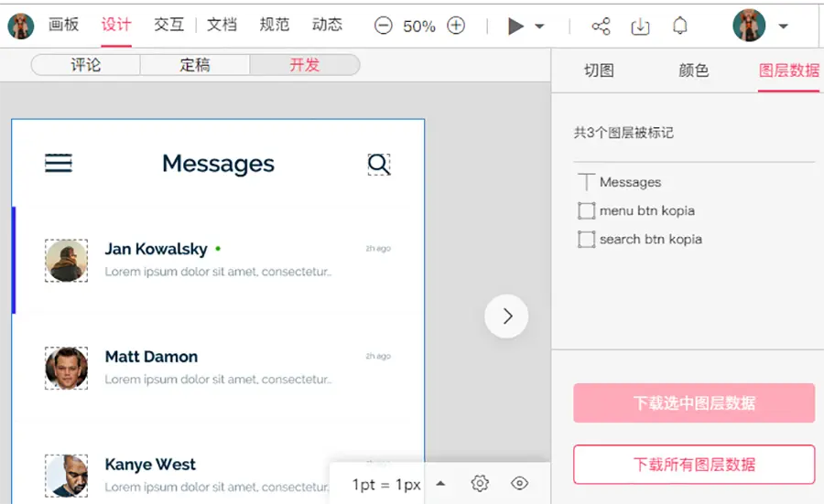Open the 画板 menu
This screenshot has width=824, height=504.
63,25
